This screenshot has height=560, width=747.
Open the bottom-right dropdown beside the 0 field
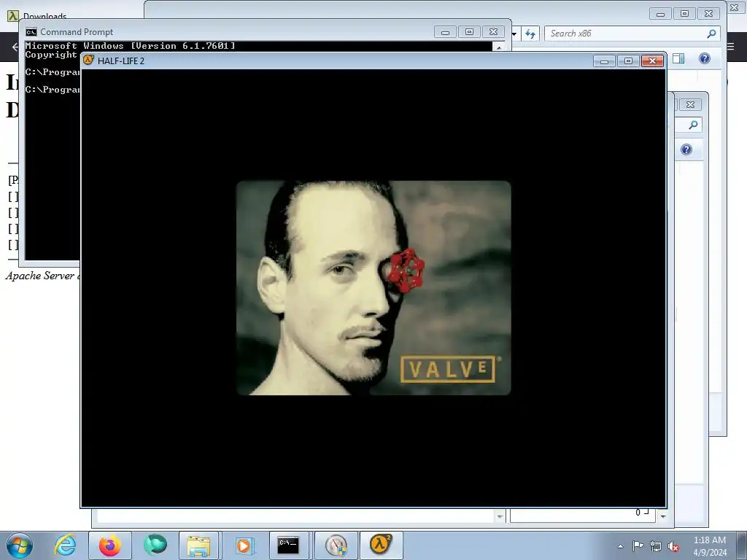(663, 516)
